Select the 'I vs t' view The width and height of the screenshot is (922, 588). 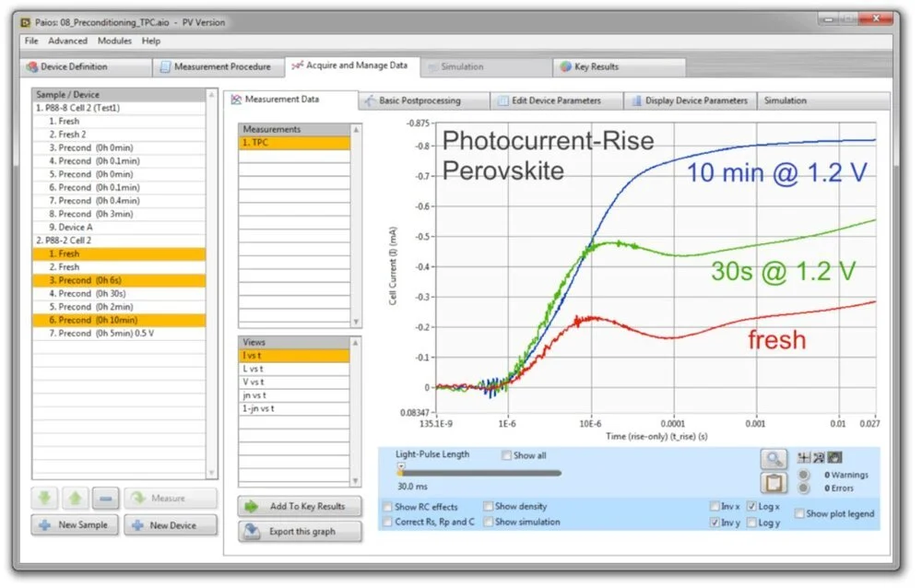(295, 355)
